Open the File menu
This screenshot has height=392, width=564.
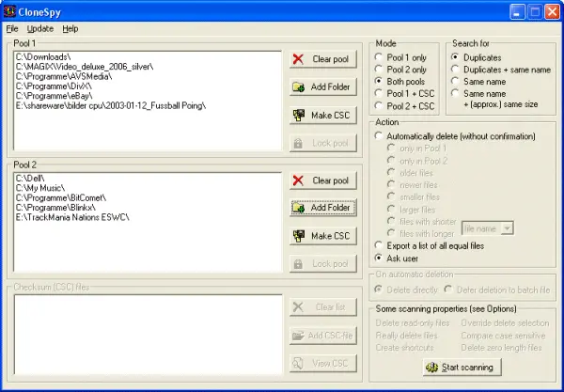pos(12,29)
